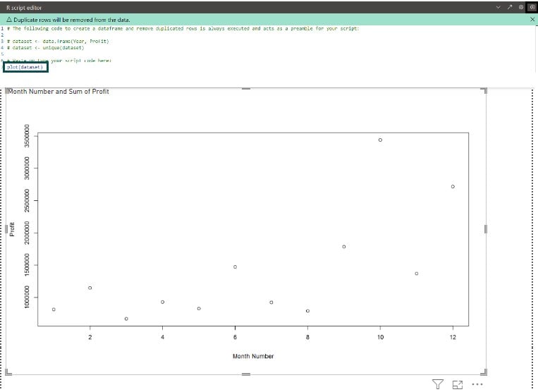The image size is (538, 392).
Task: Open the filter icon below the visual
Action: pos(437,384)
